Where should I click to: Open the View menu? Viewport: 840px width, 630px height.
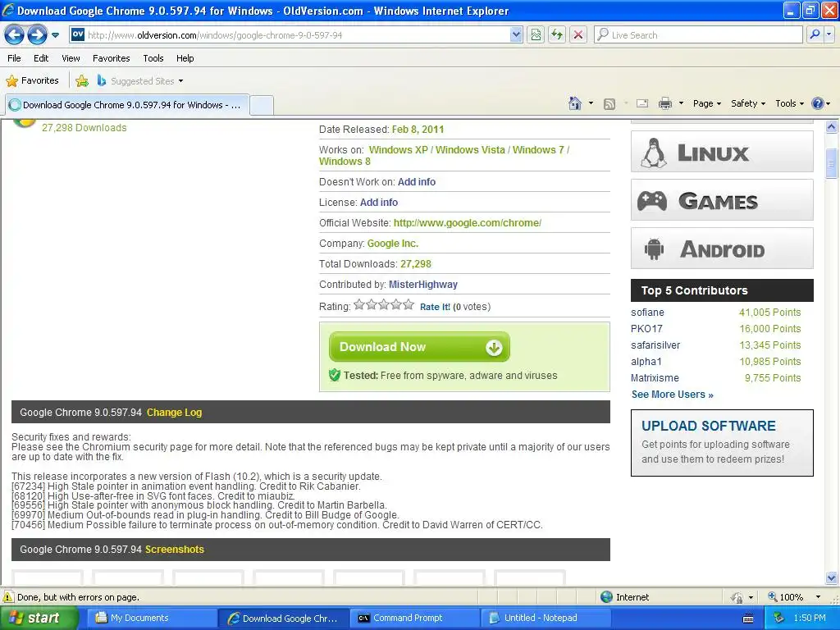coord(71,58)
